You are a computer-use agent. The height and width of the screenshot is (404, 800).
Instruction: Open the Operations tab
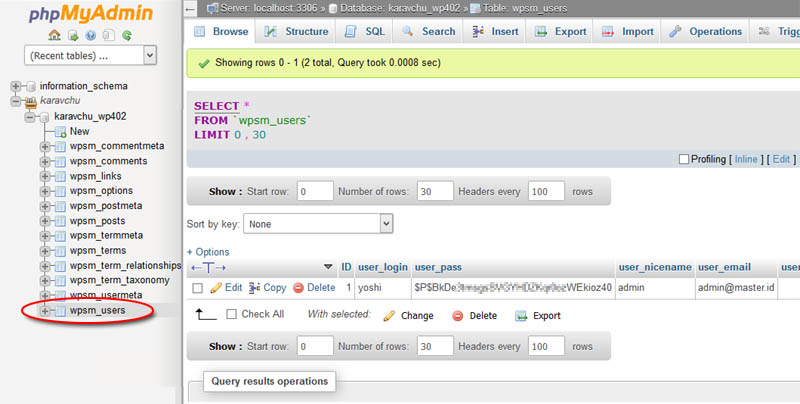[x=706, y=32]
